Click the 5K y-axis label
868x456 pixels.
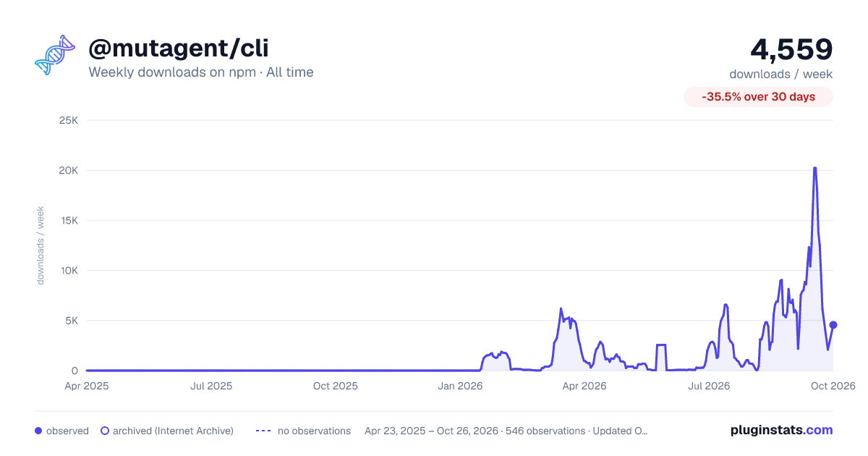click(x=72, y=321)
